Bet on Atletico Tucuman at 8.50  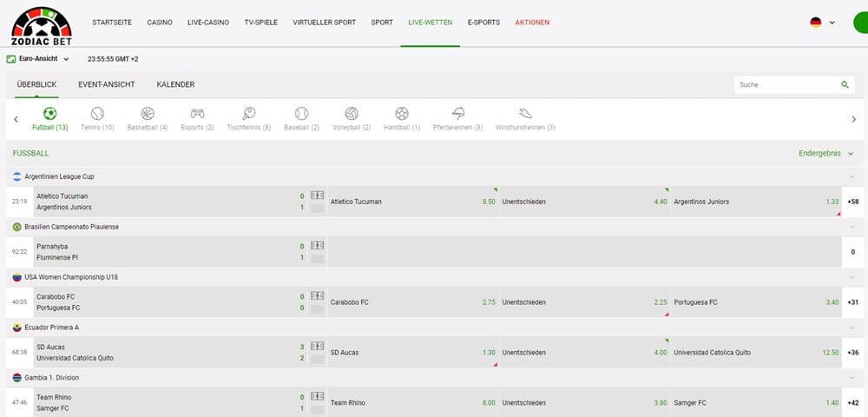(x=412, y=202)
